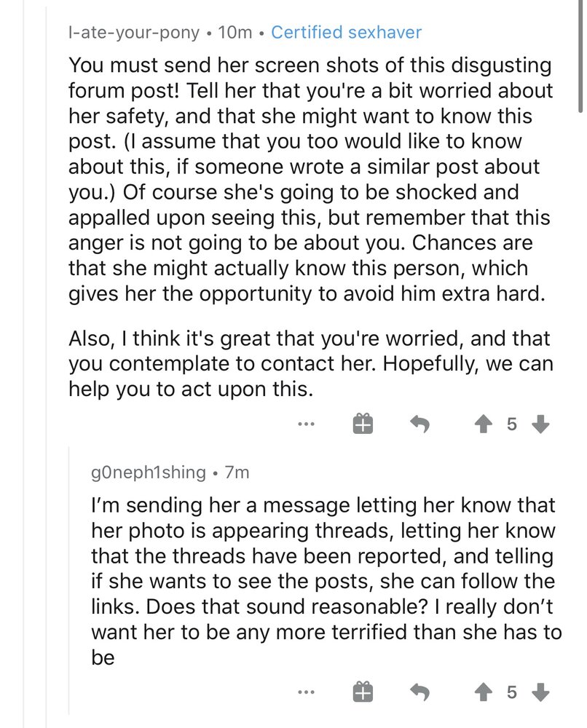
Task: Tap the Certified sexhaver flair
Action: [347, 32]
